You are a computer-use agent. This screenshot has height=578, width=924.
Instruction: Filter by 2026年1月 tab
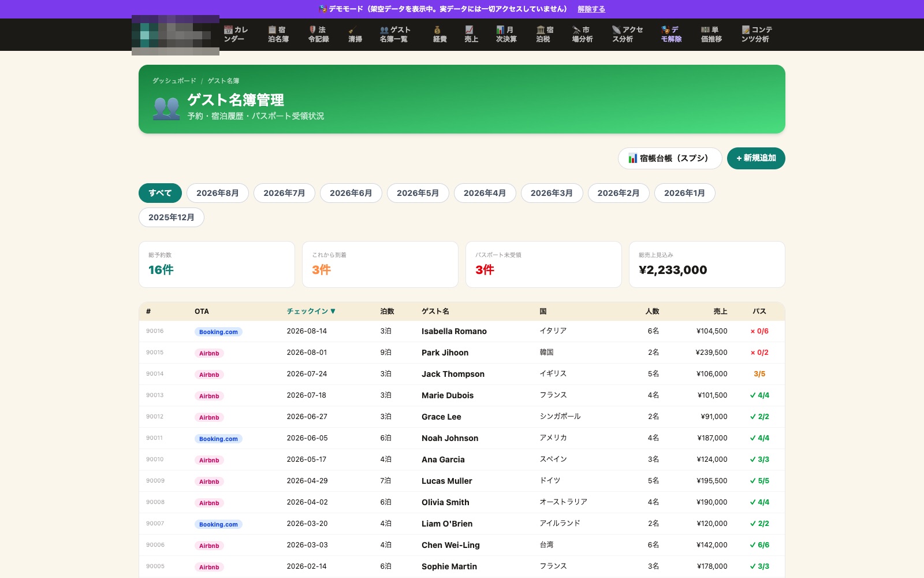685,193
